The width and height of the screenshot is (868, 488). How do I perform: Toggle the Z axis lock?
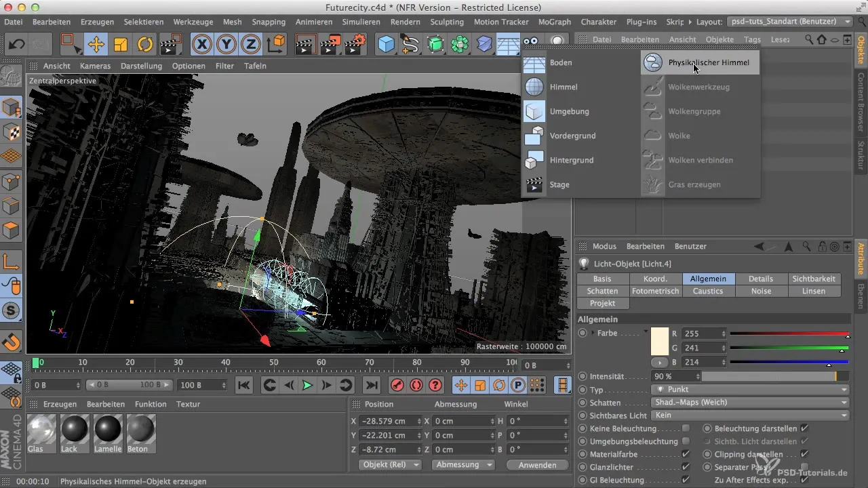coord(250,45)
